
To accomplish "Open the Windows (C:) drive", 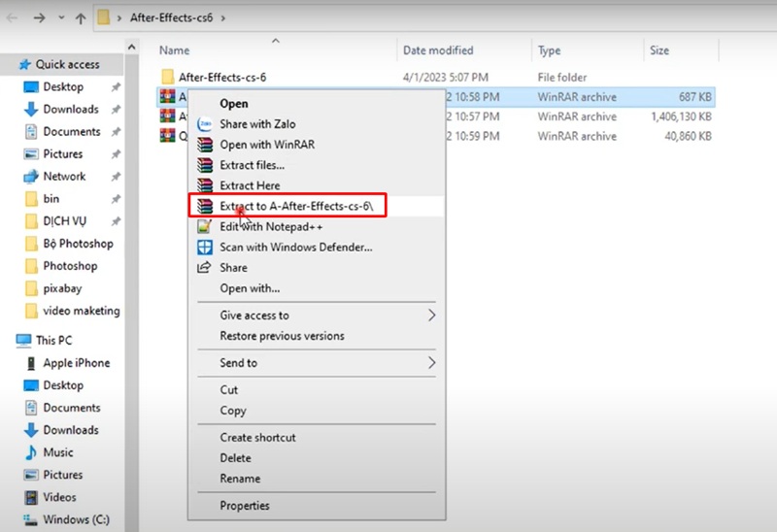I will tap(77, 519).
